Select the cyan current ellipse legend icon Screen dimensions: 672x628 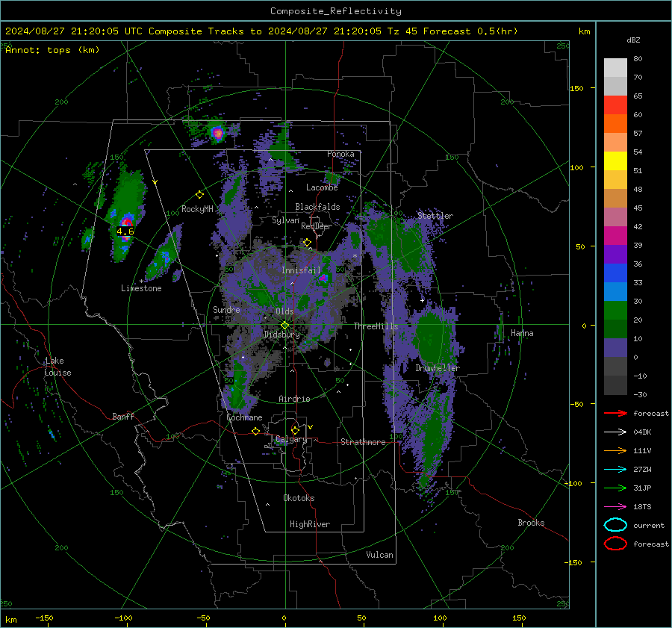(615, 525)
